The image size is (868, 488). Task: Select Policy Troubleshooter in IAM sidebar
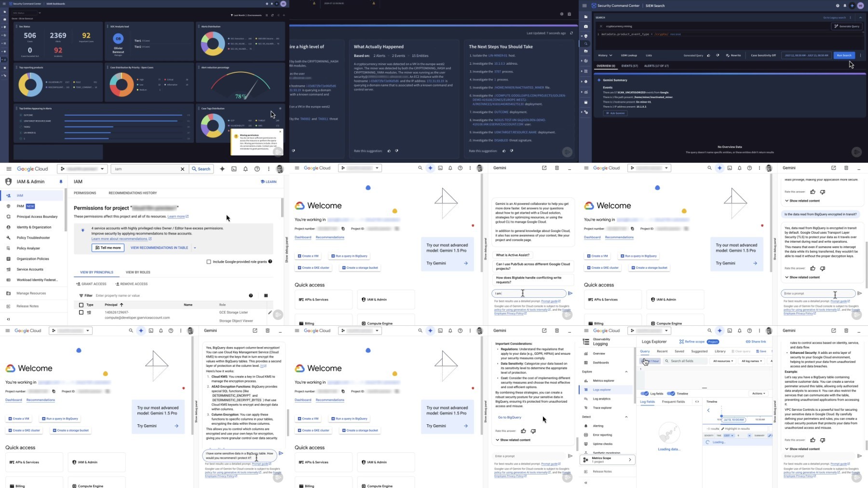[x=33, y=238]
